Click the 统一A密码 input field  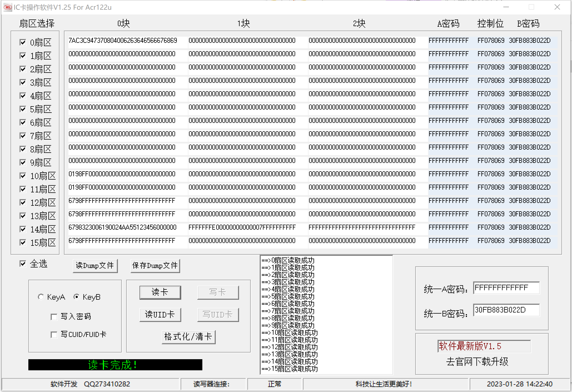coord(506,288)
